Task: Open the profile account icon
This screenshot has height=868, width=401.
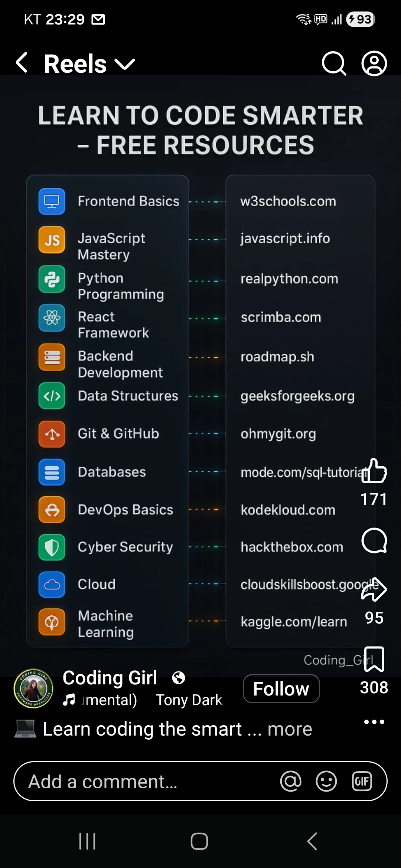Action: (x=374, y=63)
